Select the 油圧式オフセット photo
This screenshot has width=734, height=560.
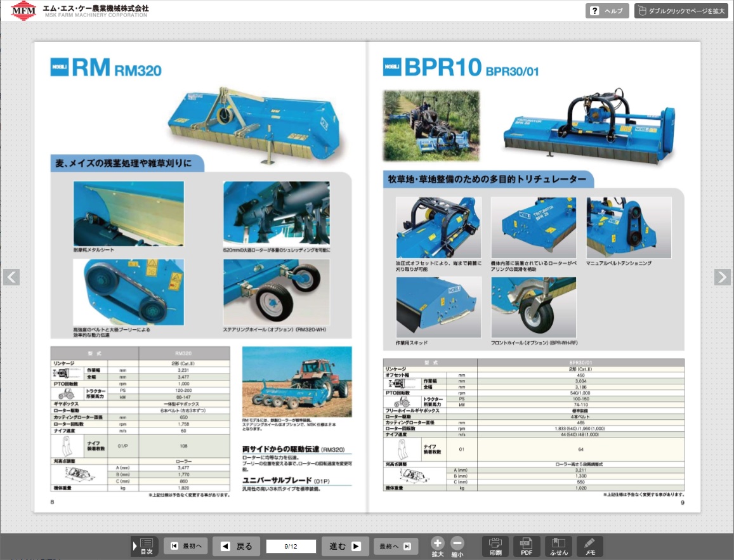pyautogui.click(x=438, y=228)
